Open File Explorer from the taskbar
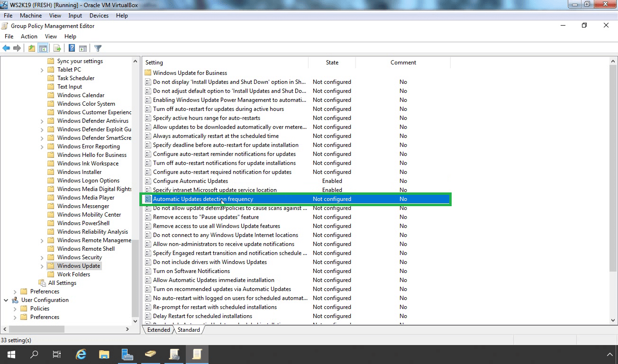Viewport: 618px width, 364px height. 104,354
